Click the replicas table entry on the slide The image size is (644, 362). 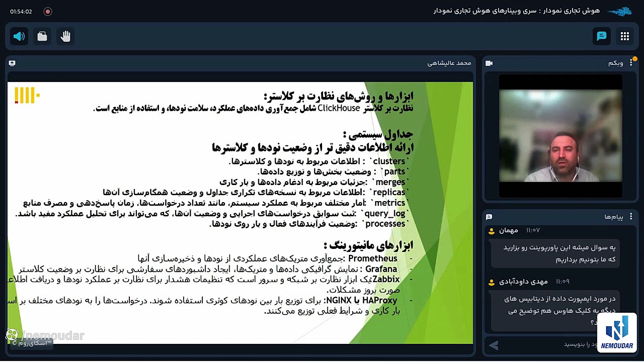(256, 192)
